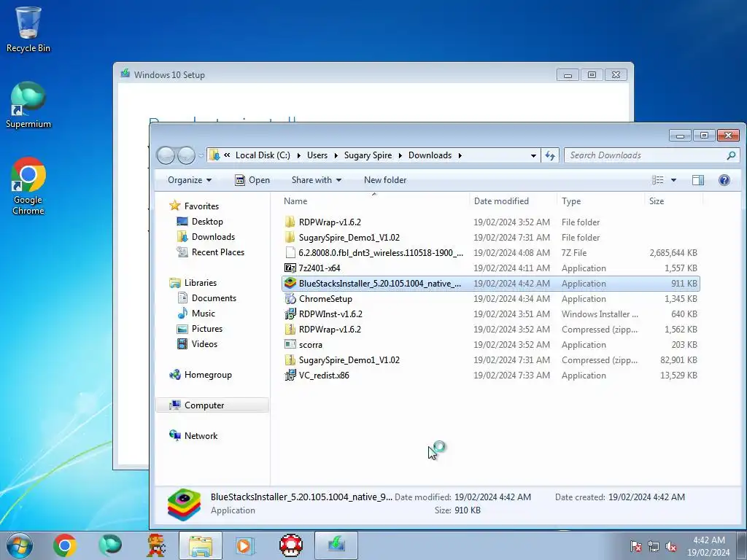747x560 pixels.
Task: Click the BlueStacks installer file icon
Action: click(x=290, y=284)
